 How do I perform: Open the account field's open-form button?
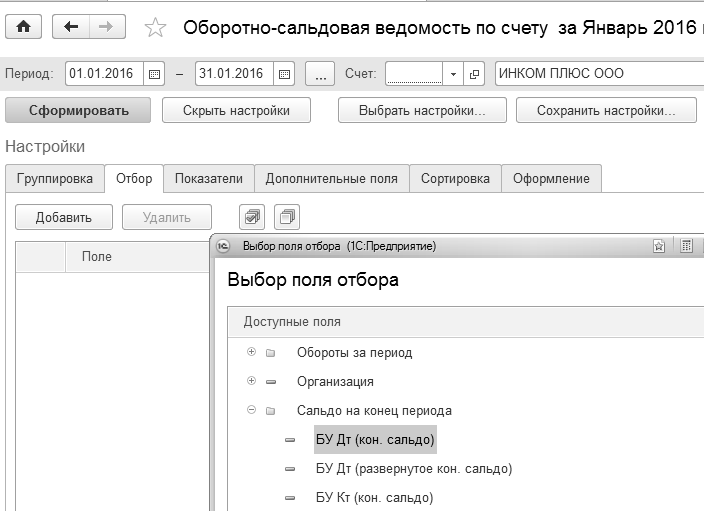(x=475, y=74)
